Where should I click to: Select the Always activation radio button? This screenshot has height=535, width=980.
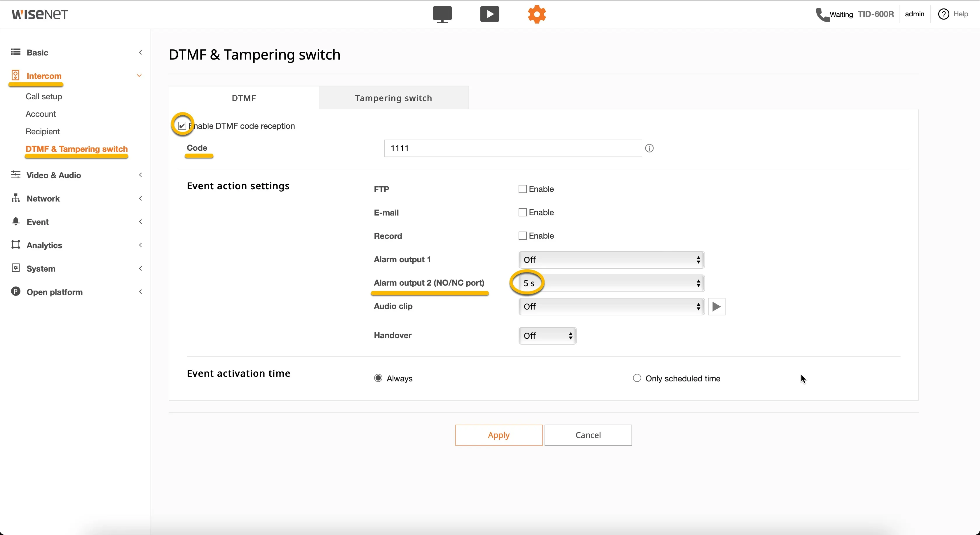click(x=378, y=378)
